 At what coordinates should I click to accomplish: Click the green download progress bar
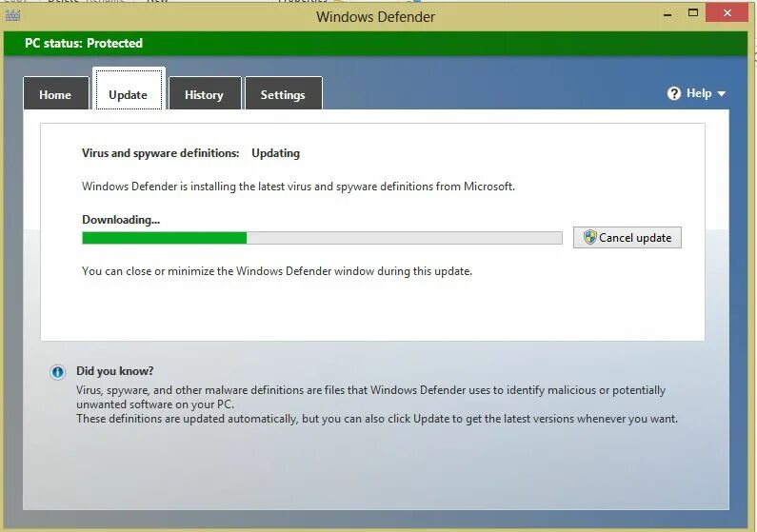322,238
